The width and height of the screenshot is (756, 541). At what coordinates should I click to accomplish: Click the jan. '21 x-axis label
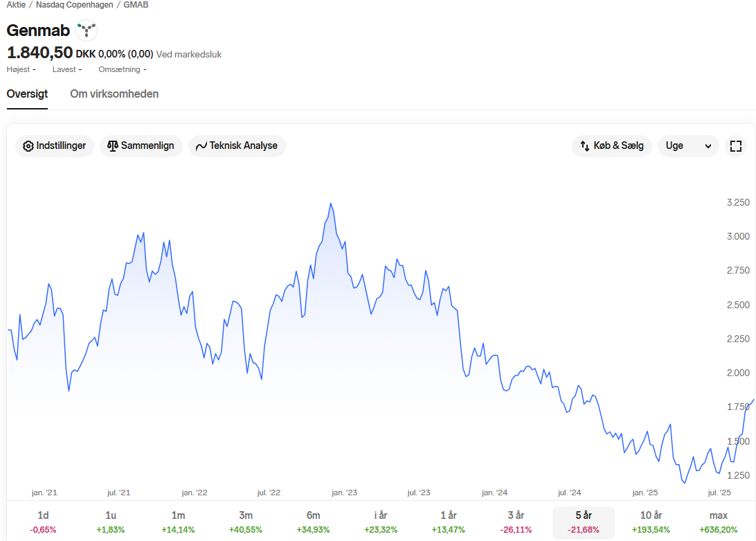(44, 493)
